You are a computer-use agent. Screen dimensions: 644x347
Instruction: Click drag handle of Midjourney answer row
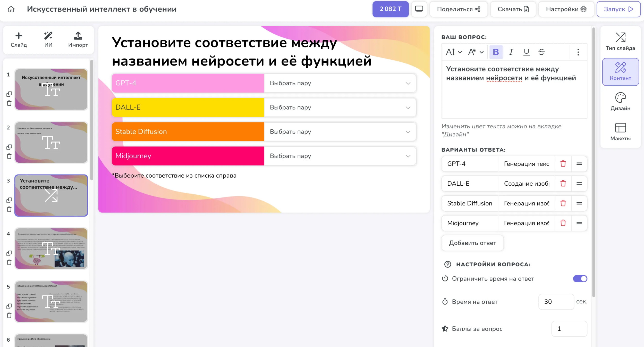[579, 223]
